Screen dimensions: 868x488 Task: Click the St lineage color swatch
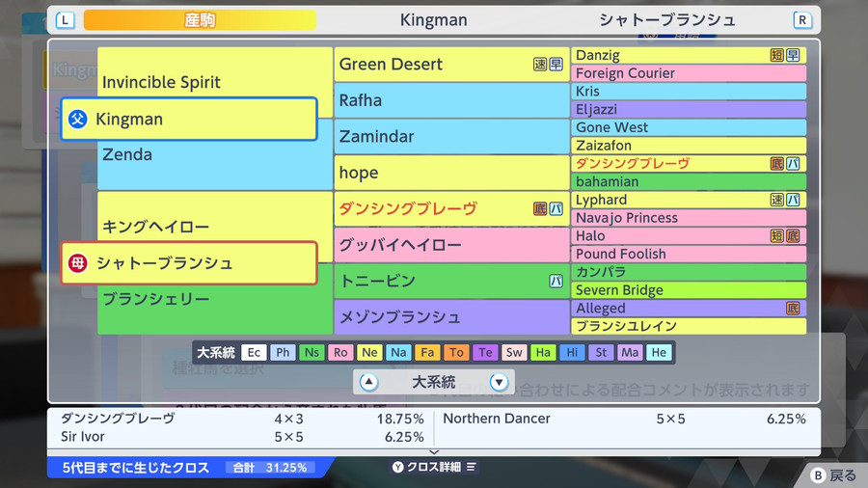pyautogui.click(x=601, y=352)
